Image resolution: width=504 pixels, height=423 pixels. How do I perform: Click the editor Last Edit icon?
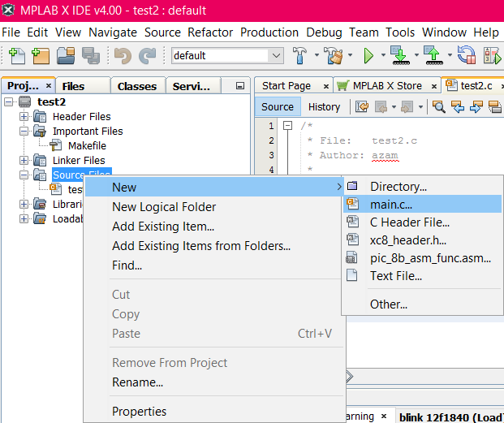(x=362, y=106)
